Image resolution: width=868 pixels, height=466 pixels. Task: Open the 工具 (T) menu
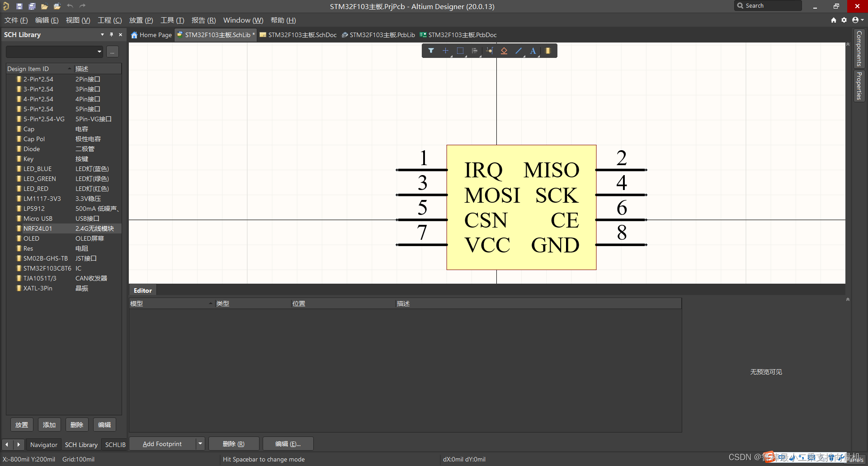pyautogui.click(x=172, y=20)
